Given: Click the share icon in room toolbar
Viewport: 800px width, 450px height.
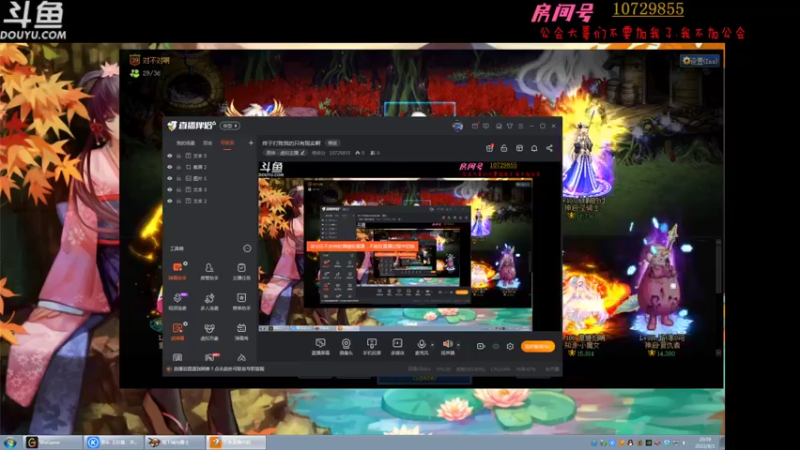Looking at the screenshot, I should 549,148.
